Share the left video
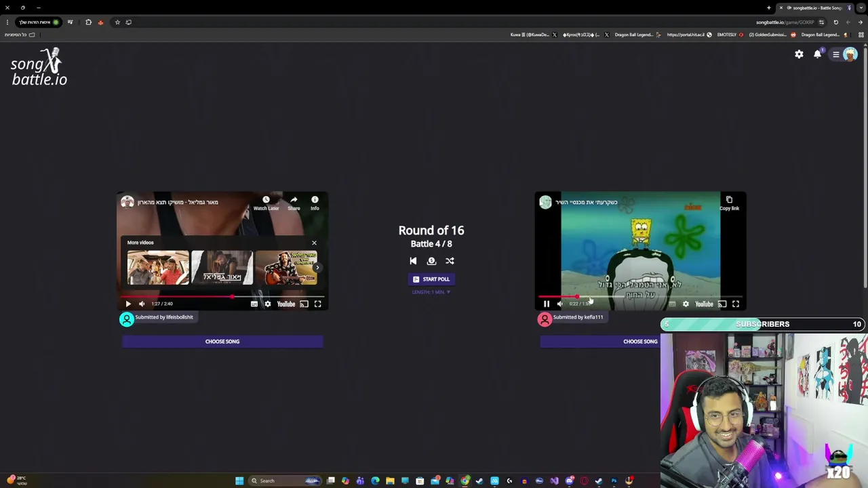Screen dimensions: 868x488 point(294,203)
